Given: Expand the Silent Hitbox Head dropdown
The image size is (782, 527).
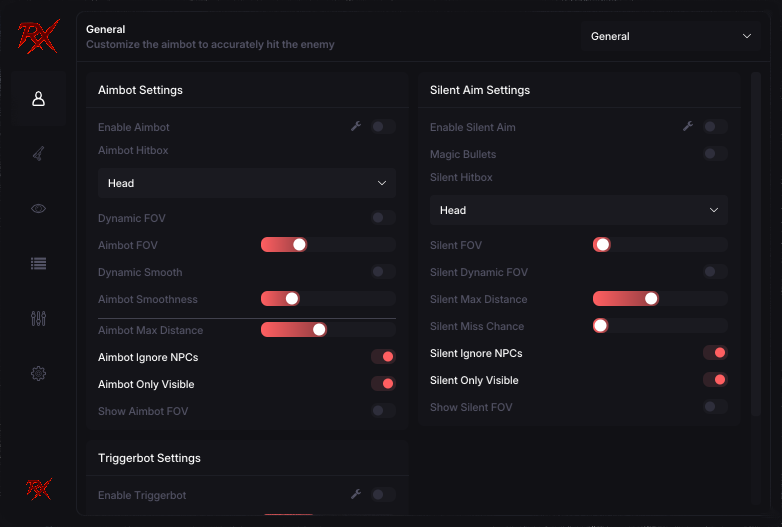Looking at the screenshot, I should click(x=579, y=210).
